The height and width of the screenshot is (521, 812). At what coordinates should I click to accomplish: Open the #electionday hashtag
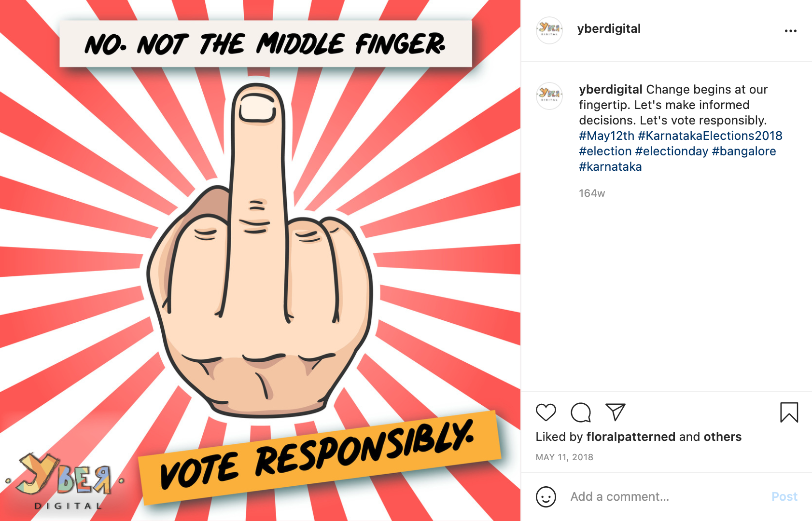[x=672, y=151]
